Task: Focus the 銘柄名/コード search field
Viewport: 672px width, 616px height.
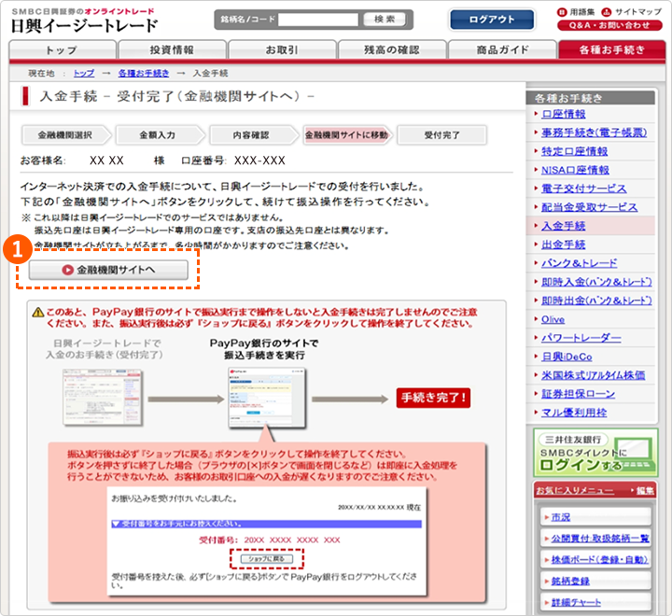Action: tap(318, 20)
